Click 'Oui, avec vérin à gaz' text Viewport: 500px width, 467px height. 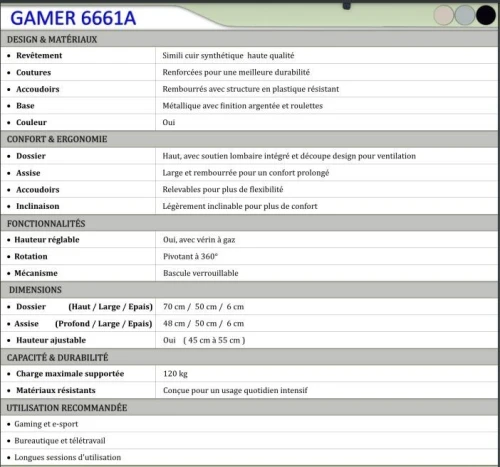click(199, 240)
